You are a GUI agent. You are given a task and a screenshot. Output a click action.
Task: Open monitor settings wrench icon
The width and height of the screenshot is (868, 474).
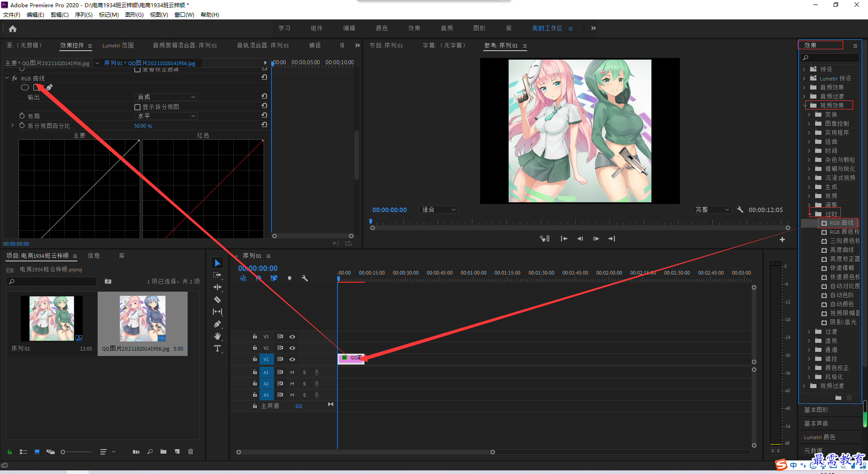click(740, 209)
